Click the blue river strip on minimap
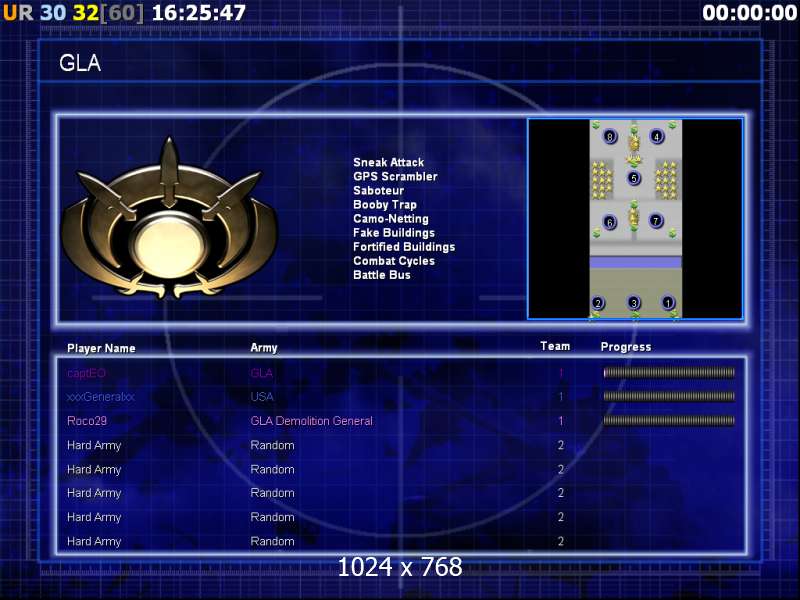 [635, 262]
